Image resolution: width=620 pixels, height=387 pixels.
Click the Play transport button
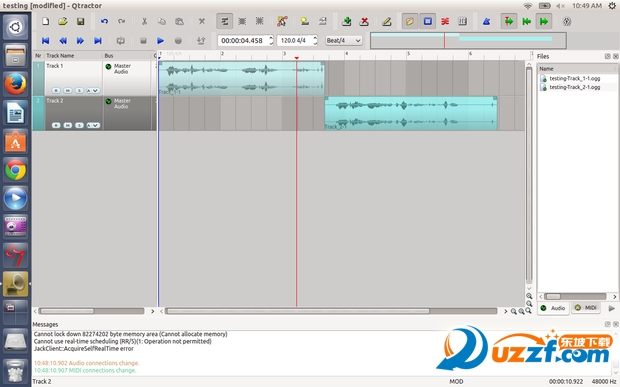(160, 40)
